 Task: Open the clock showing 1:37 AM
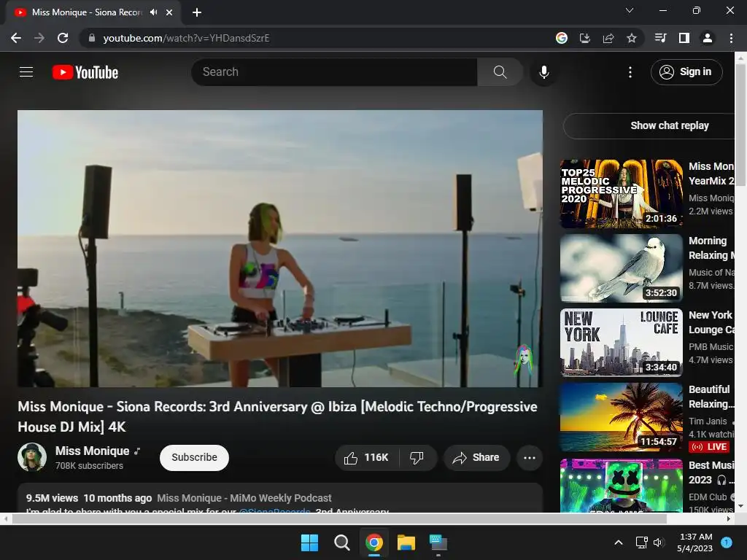click(695, 542)
